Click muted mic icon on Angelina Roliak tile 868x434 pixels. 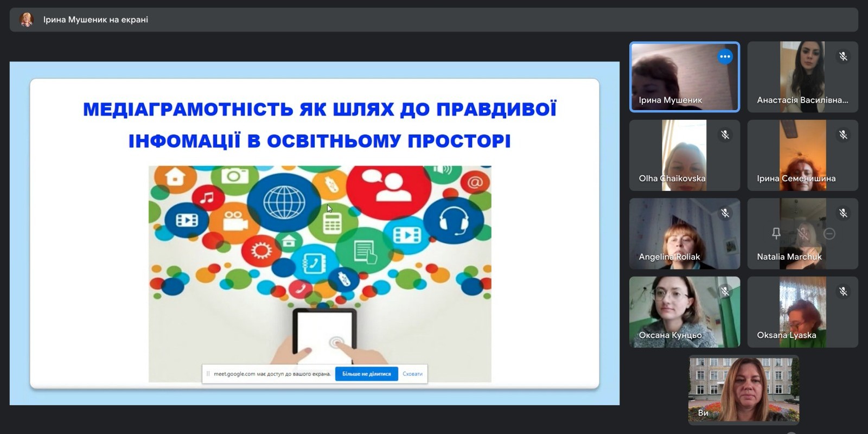click(x=725, y=213)
